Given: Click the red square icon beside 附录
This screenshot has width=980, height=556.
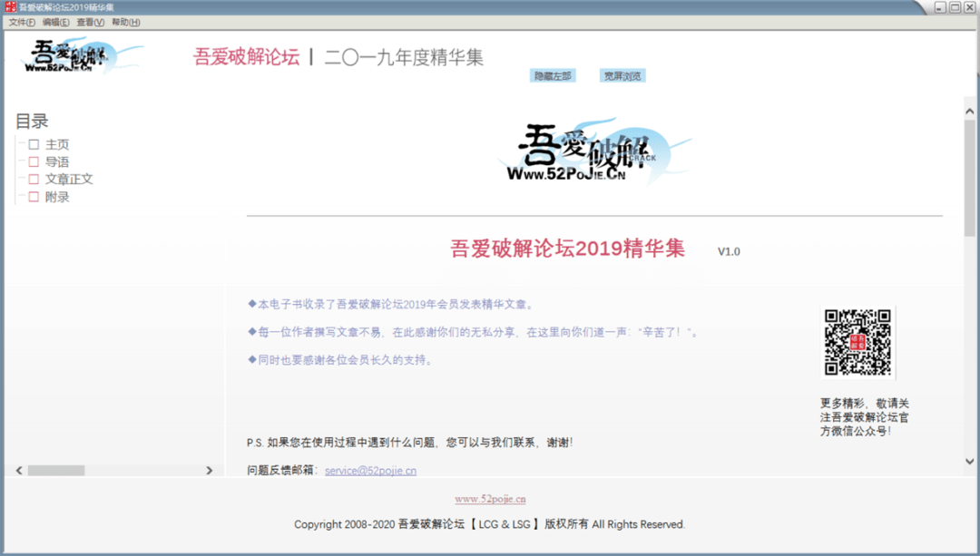Looking at the screenshot, I should tap(34, 197).
